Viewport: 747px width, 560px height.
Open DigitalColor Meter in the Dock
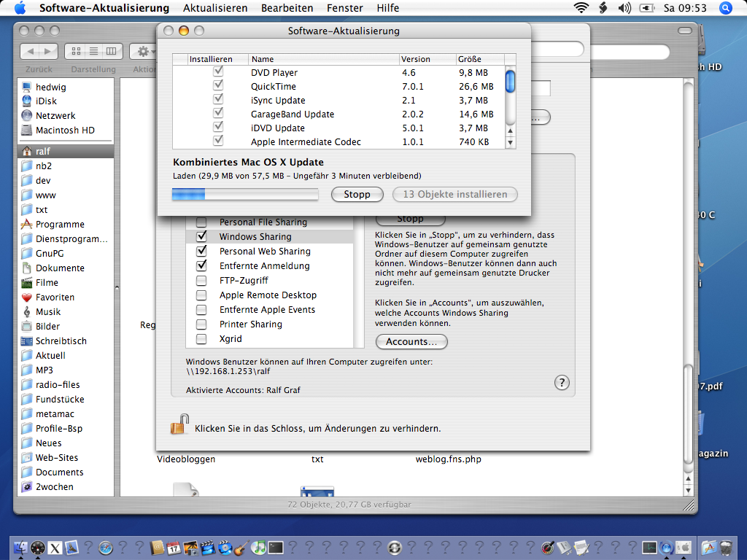click(x=549, y=548)
